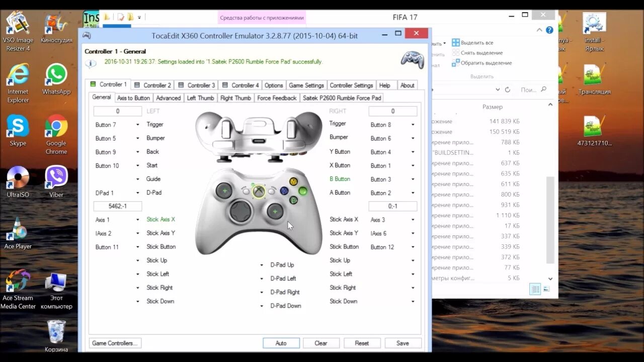Open Ace Stream Media Center icon

click(18, 290)
